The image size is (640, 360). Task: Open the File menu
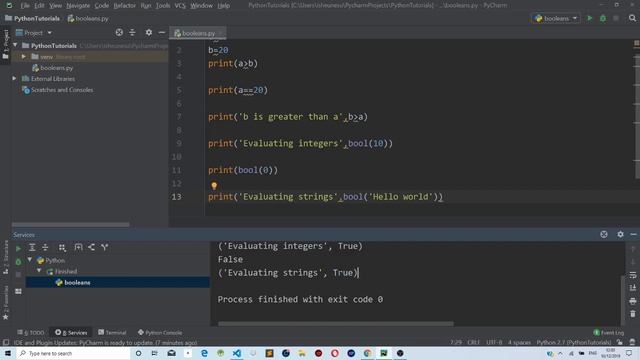coord(25,6)
